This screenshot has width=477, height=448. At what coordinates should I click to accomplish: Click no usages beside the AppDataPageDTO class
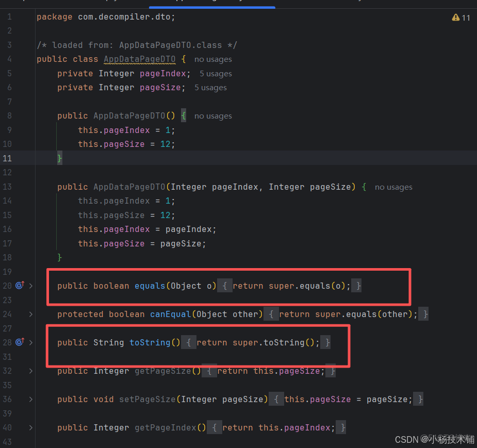pyautogui.click(x=212, y=59)
